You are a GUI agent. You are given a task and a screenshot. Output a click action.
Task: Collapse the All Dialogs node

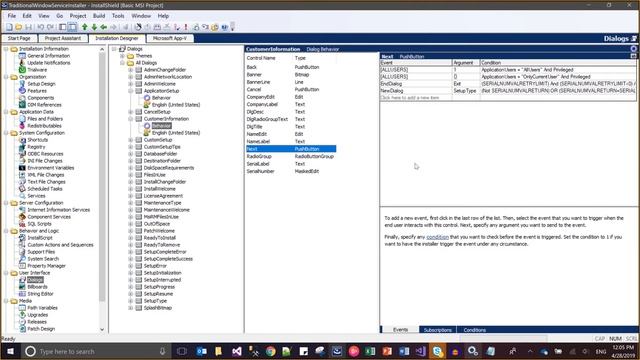pos(122,63)
